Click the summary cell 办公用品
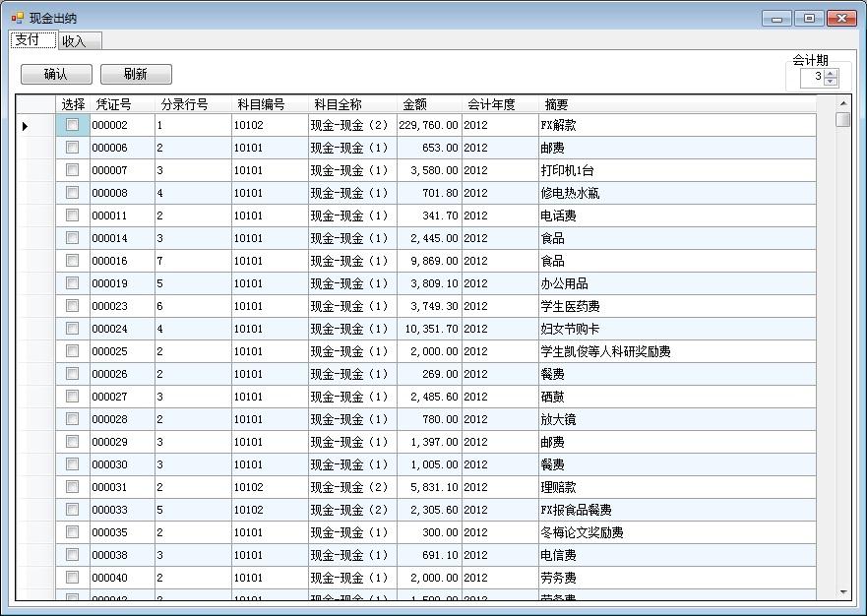 677,283
